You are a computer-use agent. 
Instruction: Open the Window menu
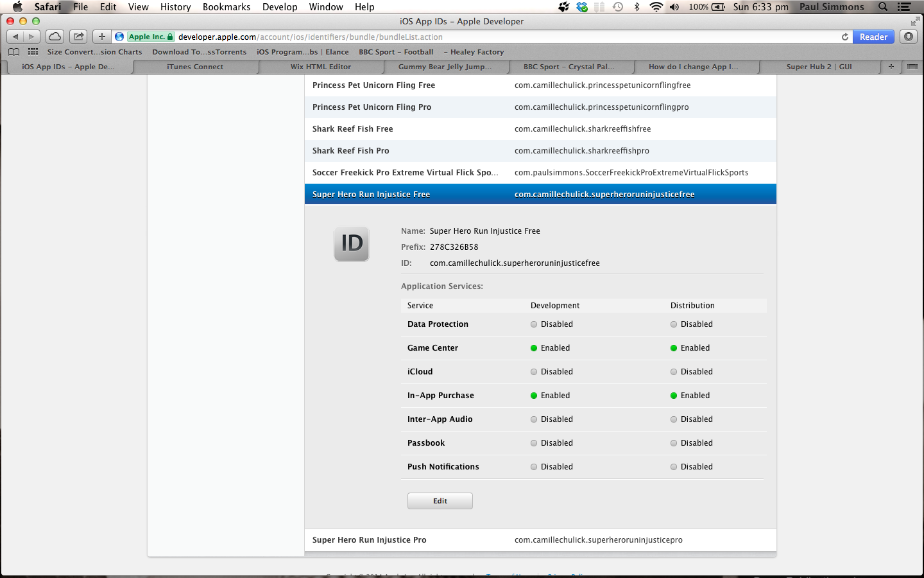(326, 7)
